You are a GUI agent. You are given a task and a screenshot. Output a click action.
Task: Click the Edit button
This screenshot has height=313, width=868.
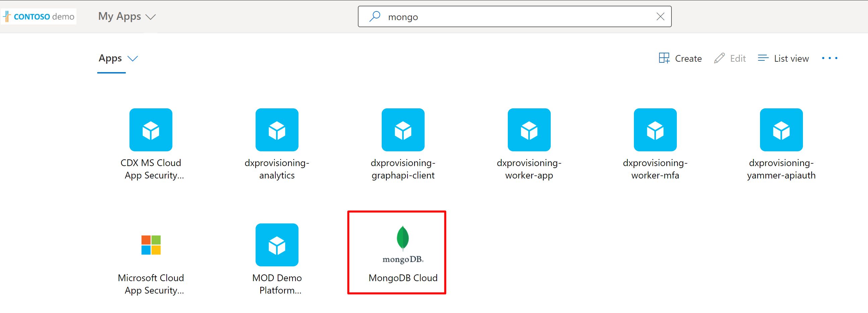pos(730,58)
